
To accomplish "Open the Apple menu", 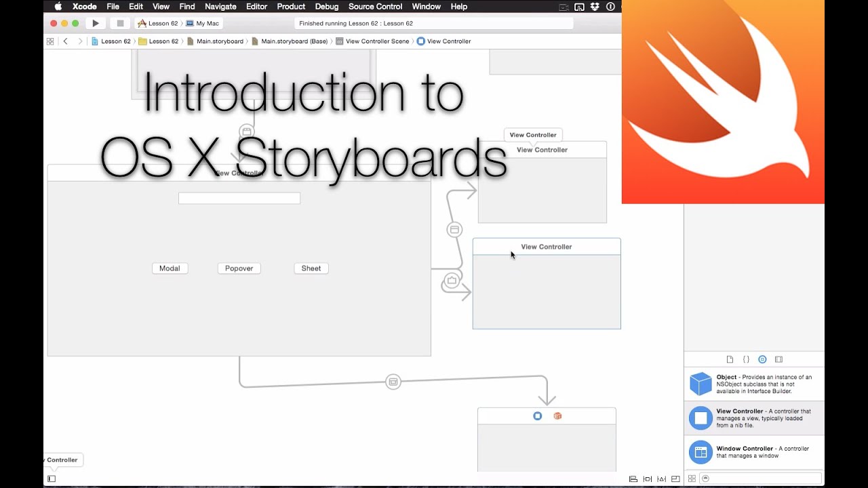I will click(58, 6).
